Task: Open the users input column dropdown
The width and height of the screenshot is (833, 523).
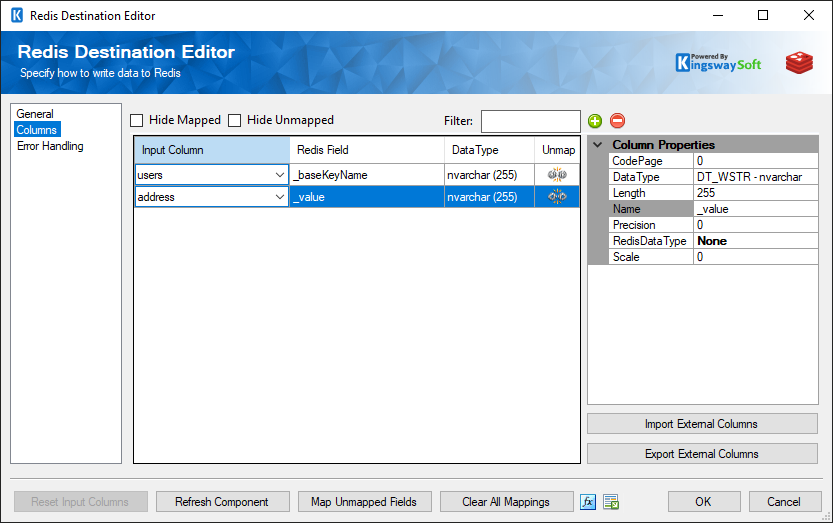Action: 280,175
